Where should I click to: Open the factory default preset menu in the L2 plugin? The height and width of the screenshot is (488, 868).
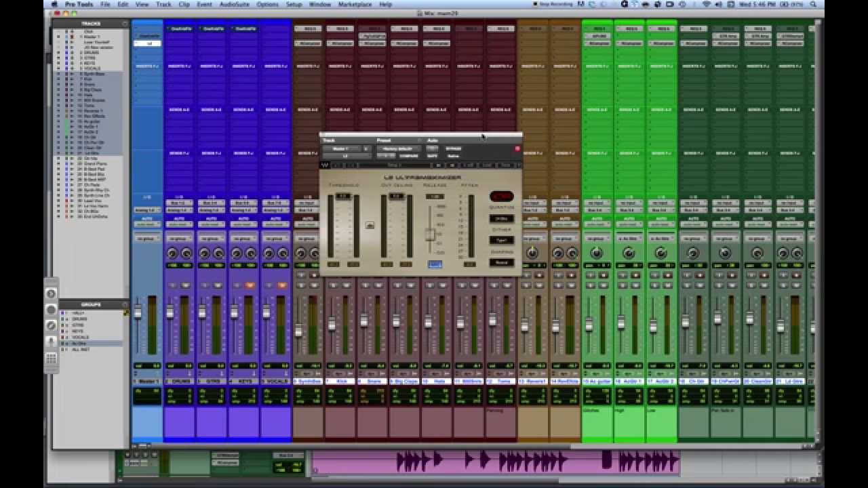[x=397, y=148]
